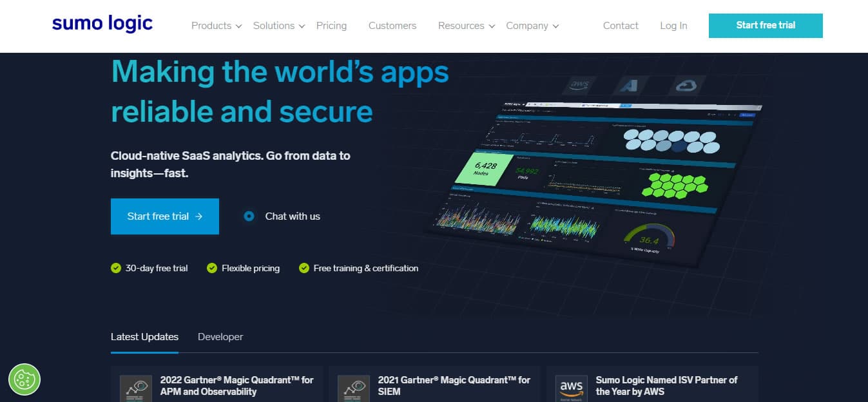Switch to the Developer tab
This screenshot has height=402, width=868.
(x=220, y=337)
